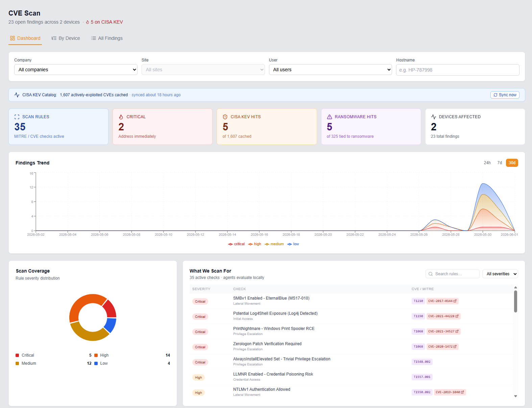Click the T1548.002 MITRE tag
This screenshot has width=532, height=408.
coord(422,362)
